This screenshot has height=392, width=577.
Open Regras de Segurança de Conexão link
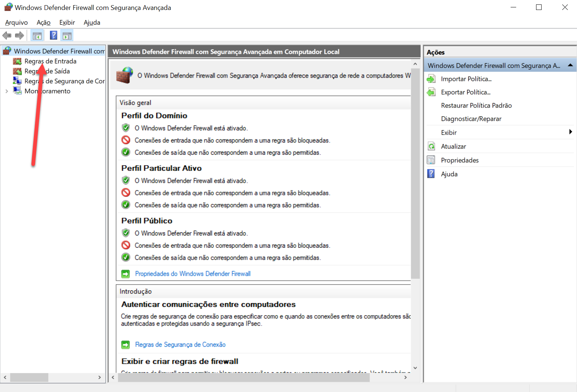[x=180, y=344]
